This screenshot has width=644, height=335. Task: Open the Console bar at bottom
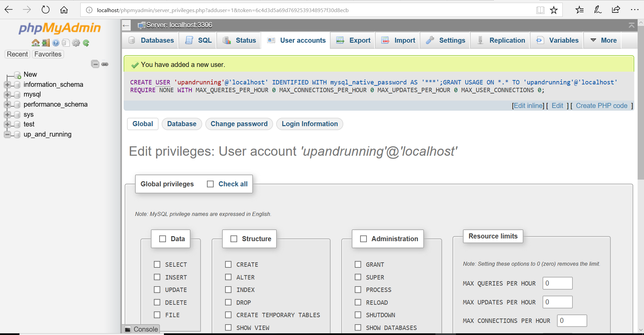[x=141, y=329]
